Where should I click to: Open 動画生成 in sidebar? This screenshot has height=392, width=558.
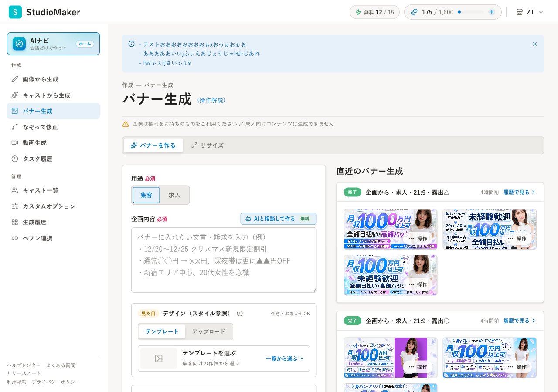coord(53,143)
